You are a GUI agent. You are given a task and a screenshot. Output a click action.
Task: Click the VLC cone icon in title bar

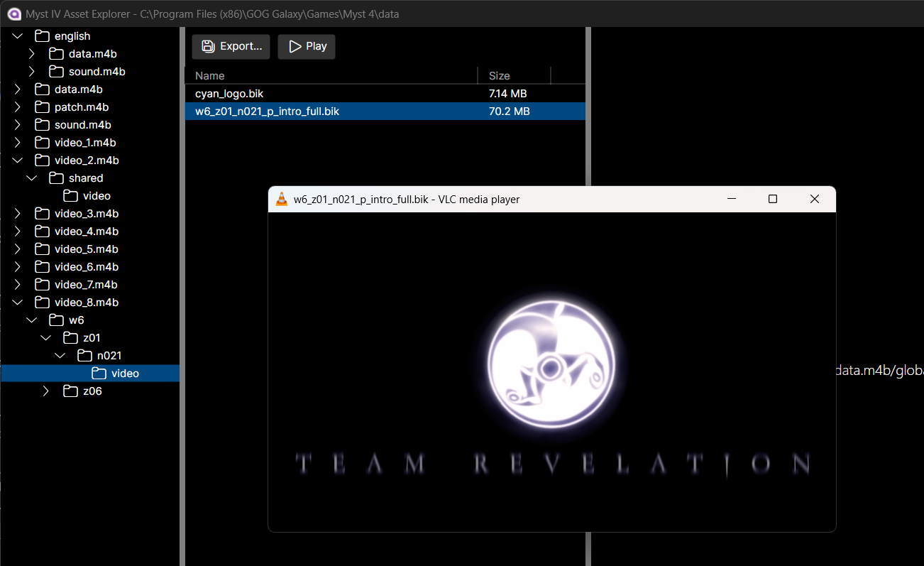point(282,200)
